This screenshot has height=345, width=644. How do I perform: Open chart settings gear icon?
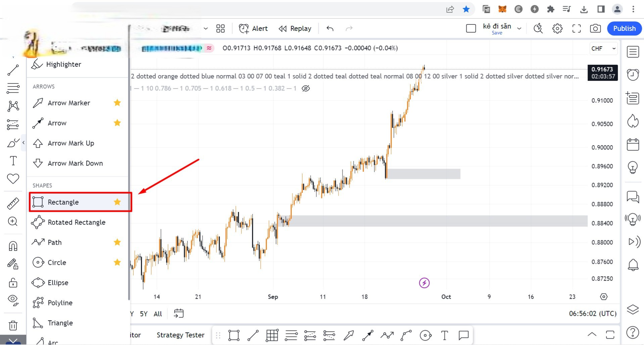pyautogui.click(x=557, y=29)
